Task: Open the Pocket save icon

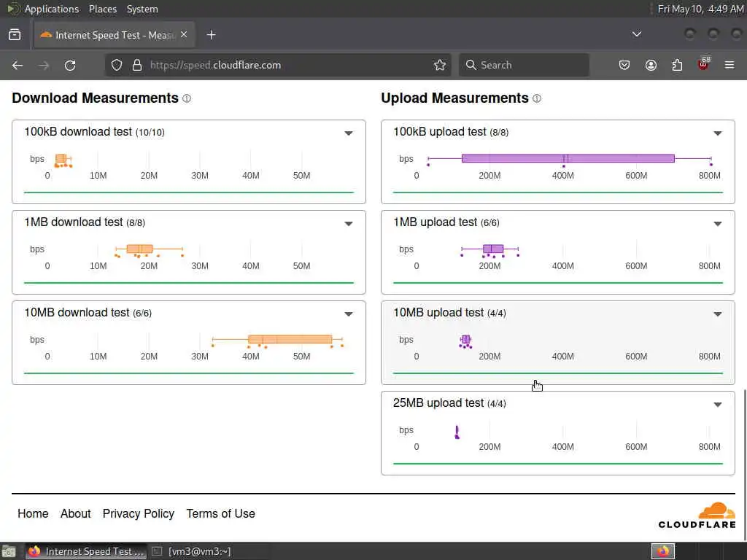Action: [624, 65]
